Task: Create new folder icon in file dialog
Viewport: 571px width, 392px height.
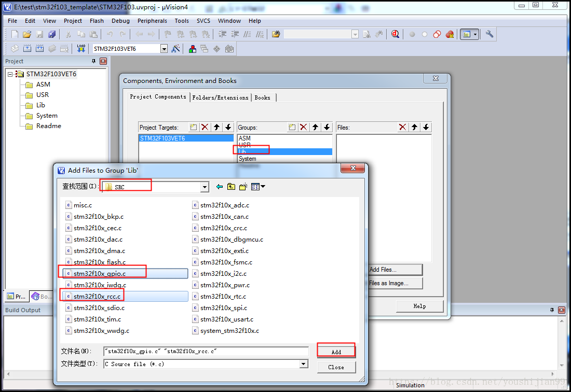Action: pos(243,187)
